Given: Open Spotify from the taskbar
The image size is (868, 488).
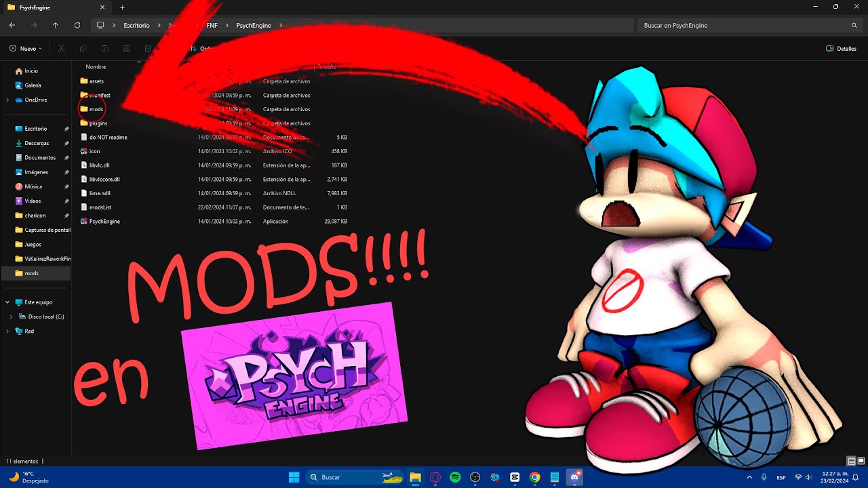Looking at the screenshot, I should coord(455,477).
